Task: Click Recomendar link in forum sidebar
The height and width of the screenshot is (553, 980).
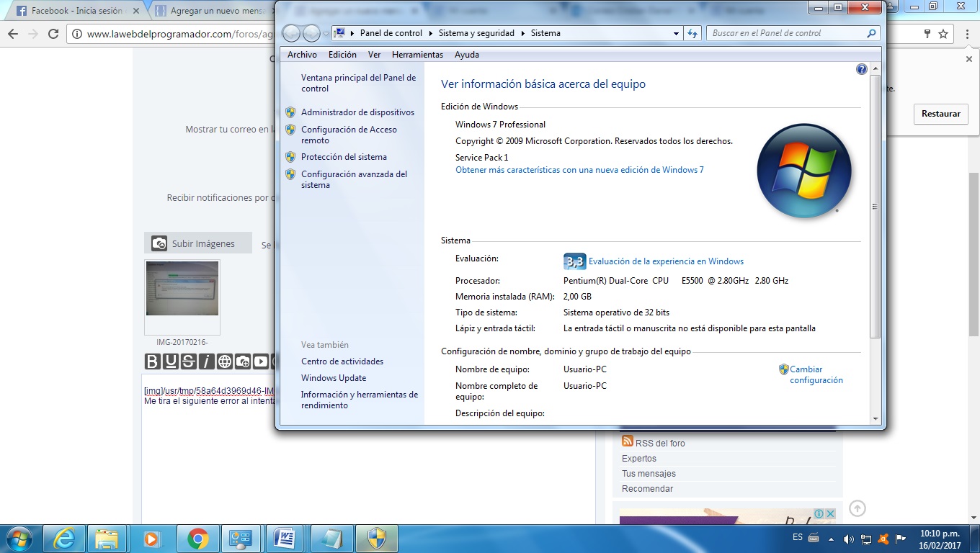Action: [647, 489]
